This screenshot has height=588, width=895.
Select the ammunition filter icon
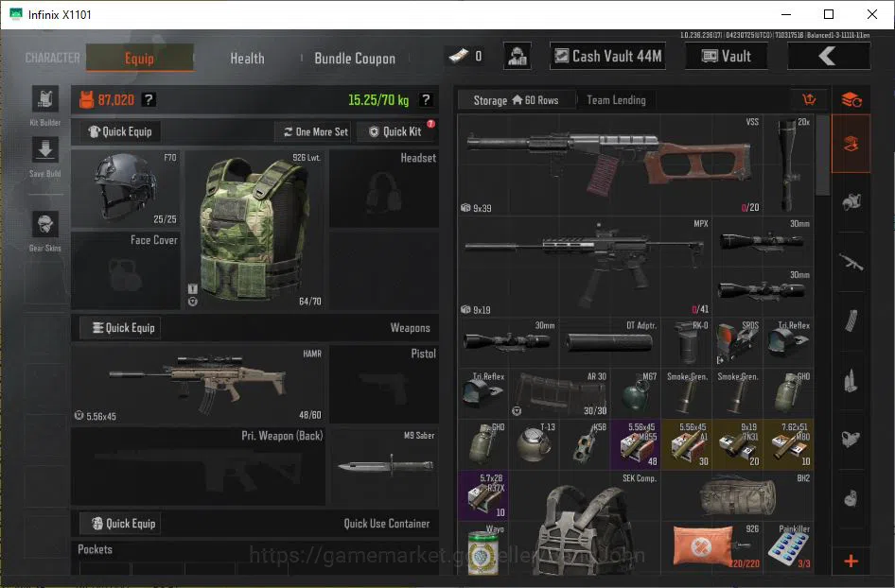click(851, 380)
